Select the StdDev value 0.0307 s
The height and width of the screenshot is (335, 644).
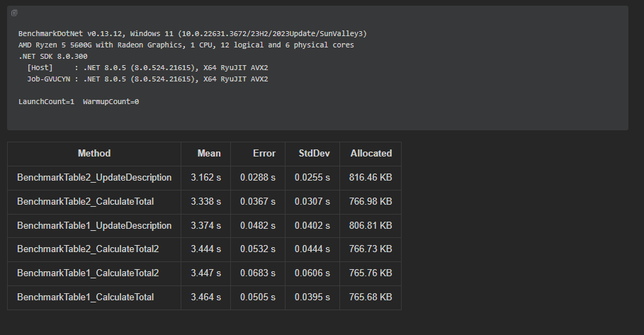coord(312,202)
